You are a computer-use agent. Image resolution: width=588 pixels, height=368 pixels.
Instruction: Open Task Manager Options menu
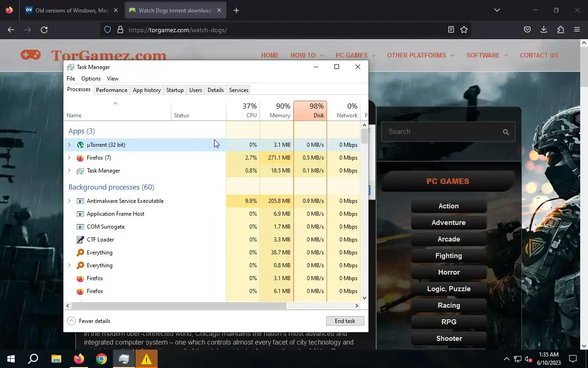point(91,79)
